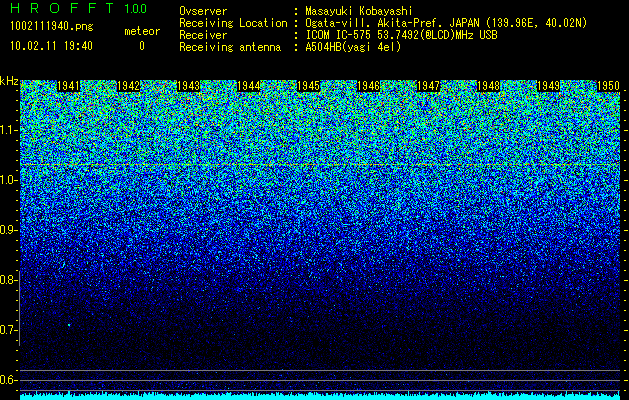The width and height of the screenshot is (629, 400).
Task: Click the file name 1002111940.png
Action: (x=51, y=26)
